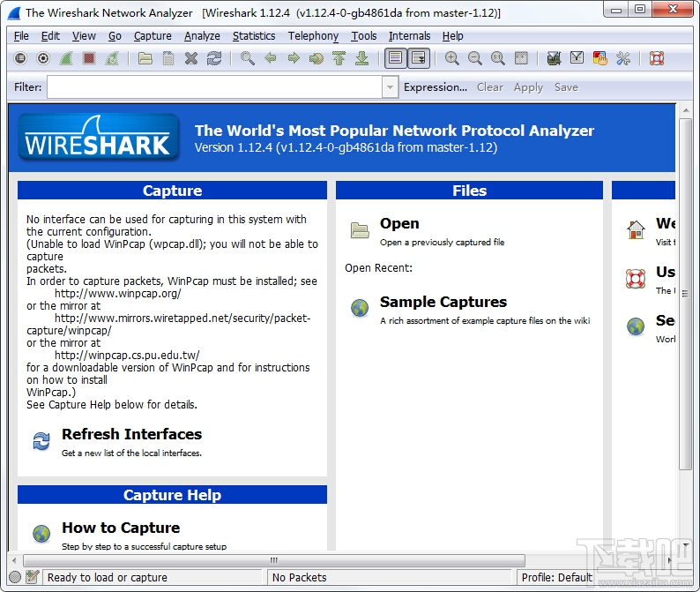Click the scroll right arrow
Screen dimensions: 700x592
pos(669,560)
